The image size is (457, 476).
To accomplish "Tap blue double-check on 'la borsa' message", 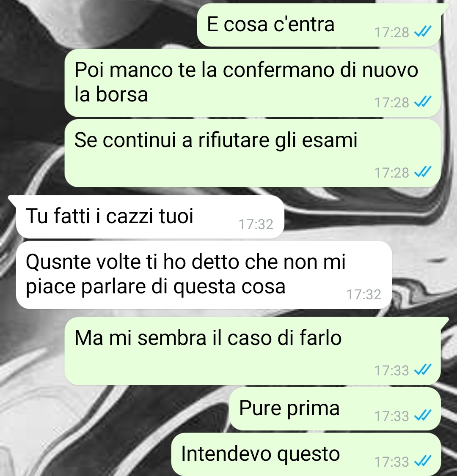I will [423, 102].
